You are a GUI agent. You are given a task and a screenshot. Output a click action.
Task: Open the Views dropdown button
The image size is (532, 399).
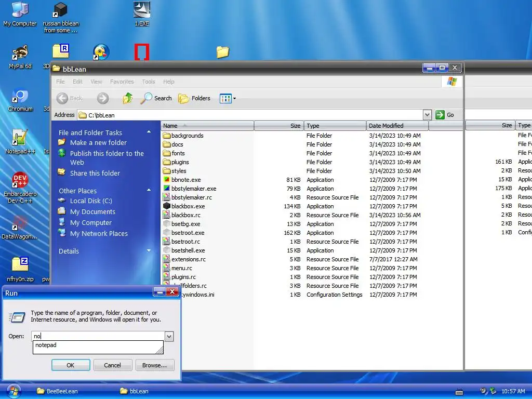tap(228, 98)
